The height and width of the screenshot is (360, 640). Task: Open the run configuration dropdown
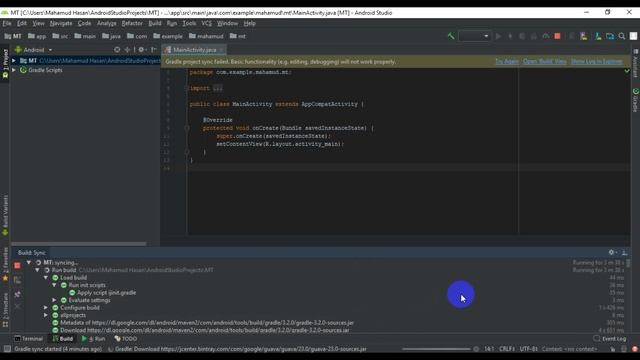tap(474, 36)
